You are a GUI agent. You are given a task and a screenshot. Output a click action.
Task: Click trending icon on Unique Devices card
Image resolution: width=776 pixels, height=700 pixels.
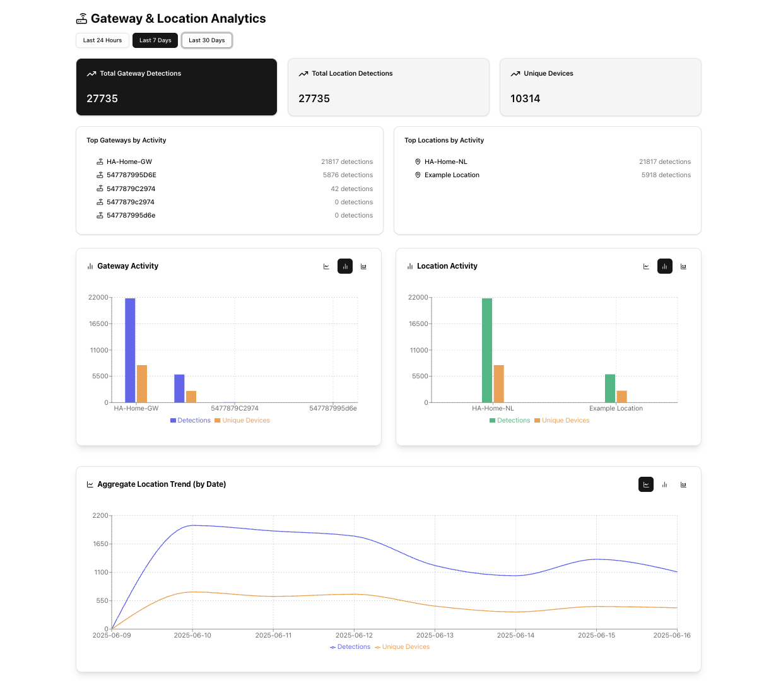point(515,73)
